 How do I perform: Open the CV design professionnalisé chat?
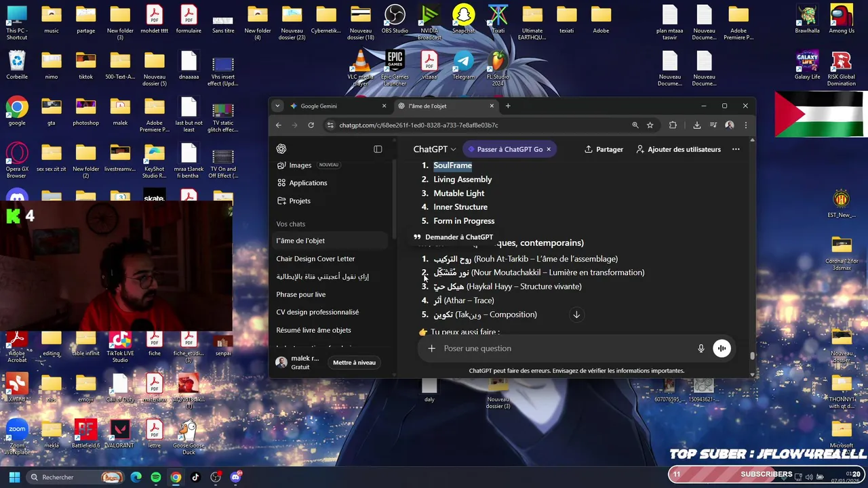(x=317, y=312)
